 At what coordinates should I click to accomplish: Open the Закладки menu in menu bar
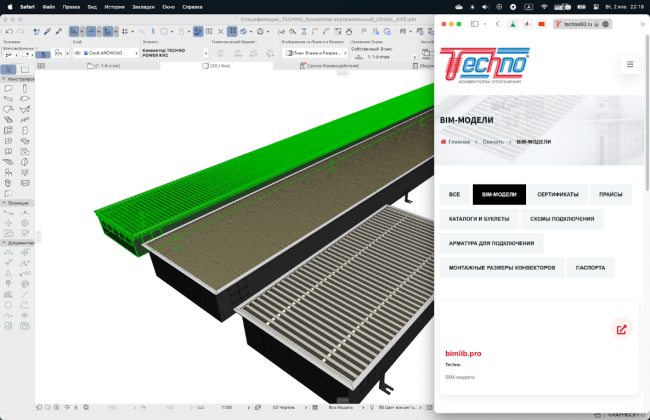pos(146,5)
